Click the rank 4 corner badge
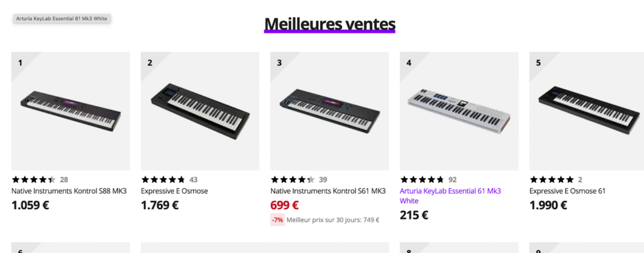 (x=409, y=62)
